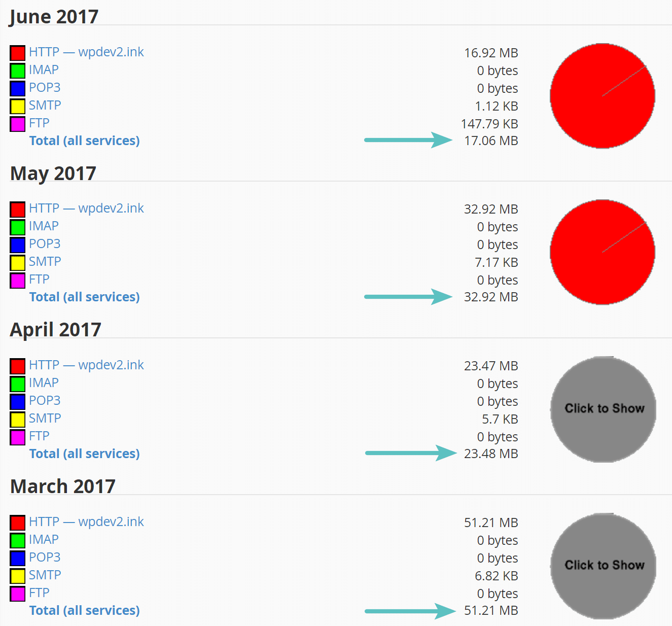672x626 pixels.
Task: Click the yellow SMTP legend square for March 2017
Action: [17, 576]
